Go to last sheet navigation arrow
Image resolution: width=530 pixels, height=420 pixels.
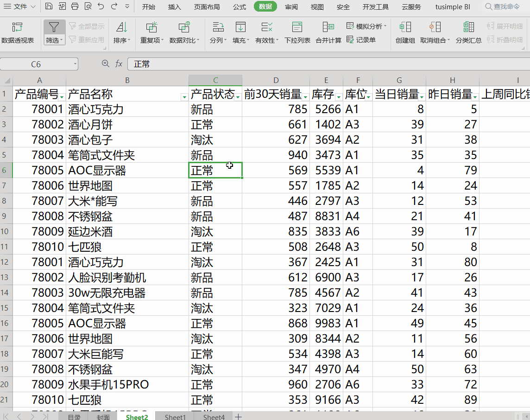tap(46, 416)
